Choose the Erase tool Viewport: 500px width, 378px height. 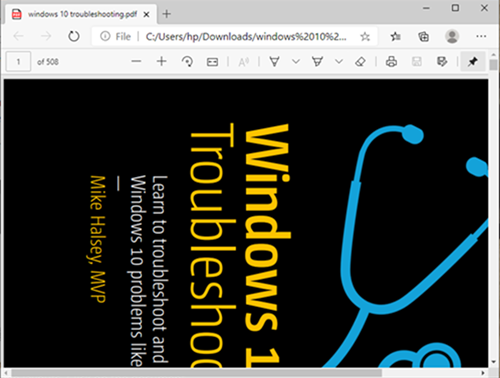360,62
